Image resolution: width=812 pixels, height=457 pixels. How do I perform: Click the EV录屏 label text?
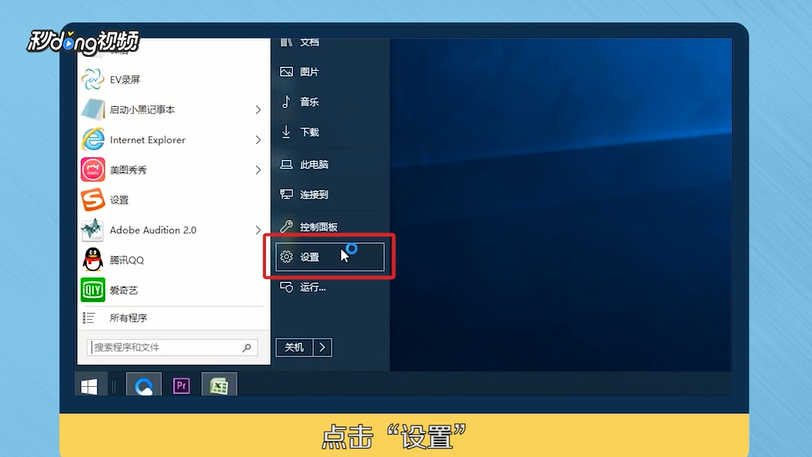(125, 79)
